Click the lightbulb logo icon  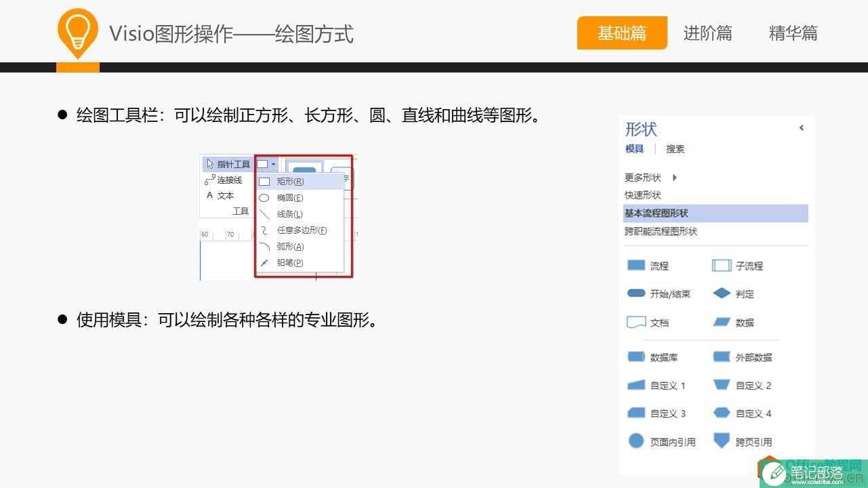tap(78, 33)
